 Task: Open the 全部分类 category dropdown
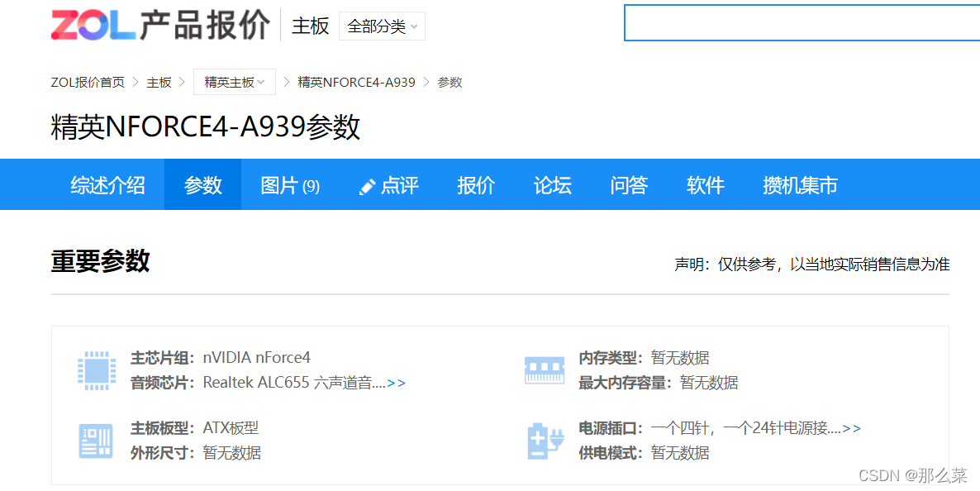point(382,26)
